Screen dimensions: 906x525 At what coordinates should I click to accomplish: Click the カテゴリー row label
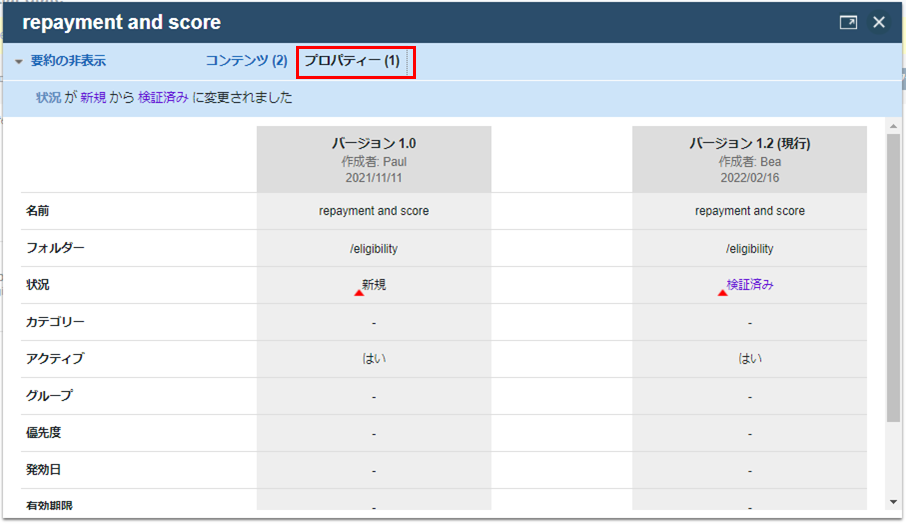click(x=55, y=322)
